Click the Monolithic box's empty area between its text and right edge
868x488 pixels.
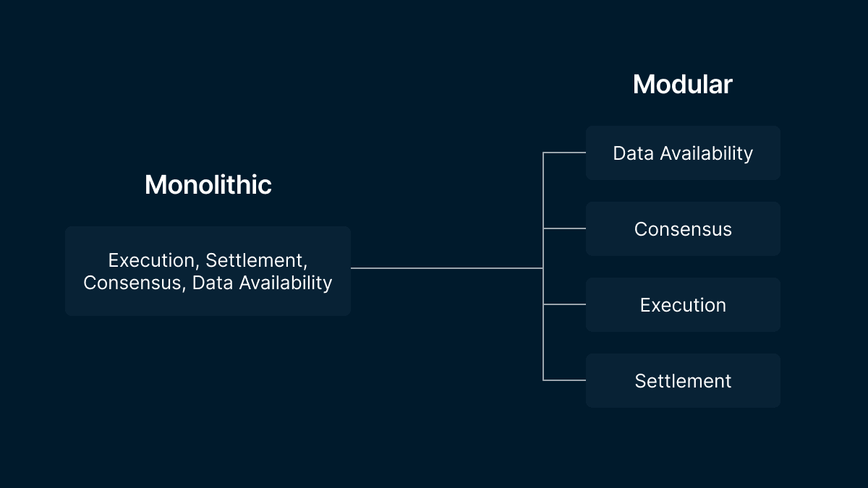[341, 271]
